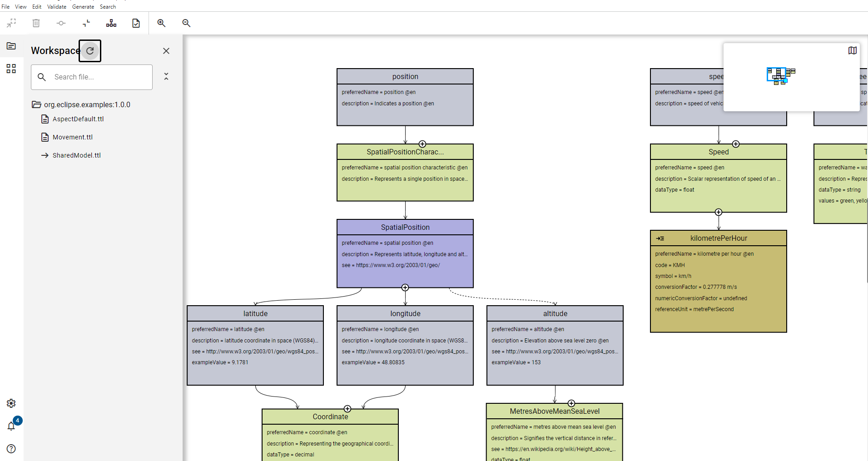Open the Movement.ttl file

72,137
